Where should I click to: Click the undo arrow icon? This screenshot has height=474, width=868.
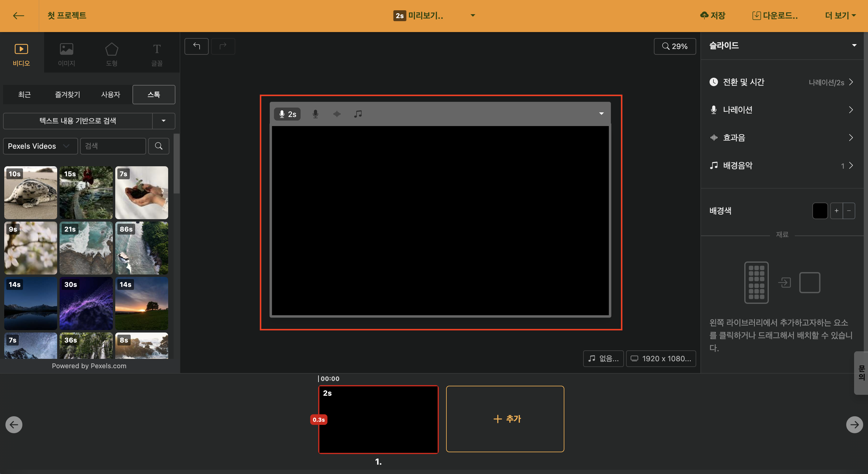click(197, 46)
